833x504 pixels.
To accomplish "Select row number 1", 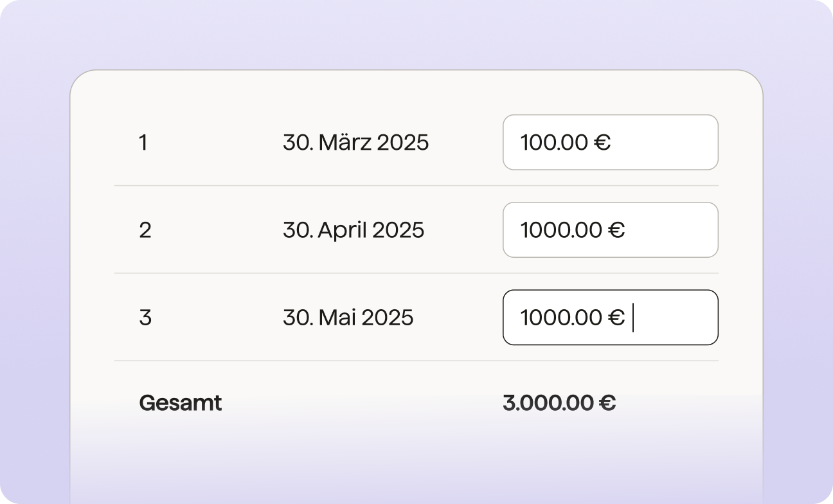I will pos(143,143).
